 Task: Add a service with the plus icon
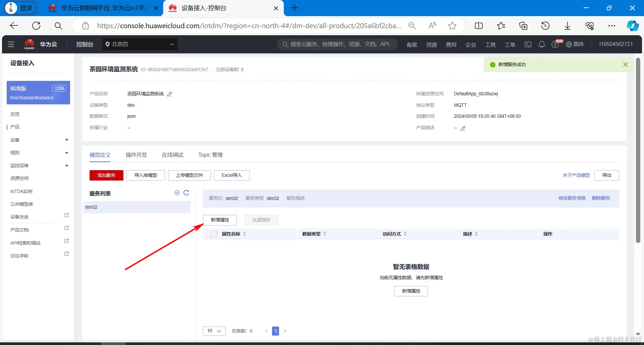[x=177, y=193]
